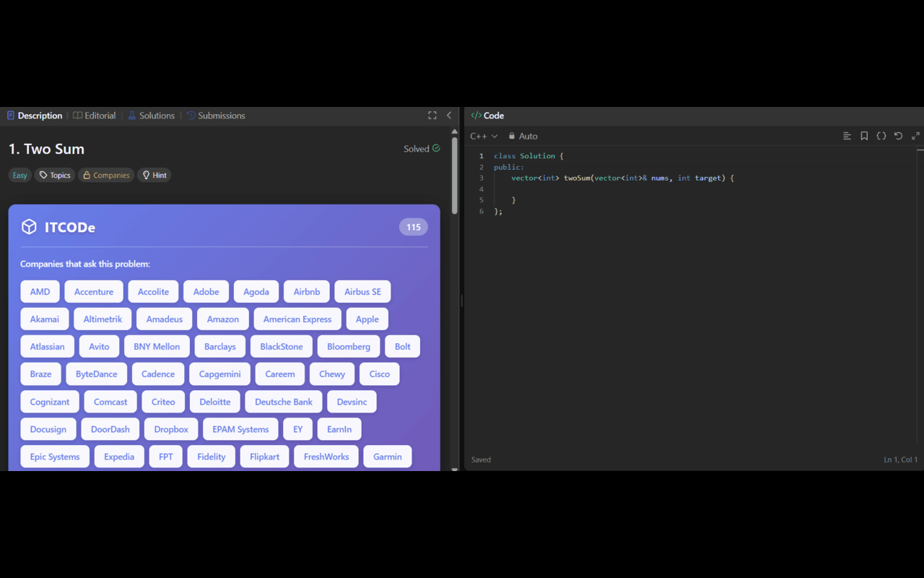Click the format code icon in the editor toolbar
The image size is (924, 578).
click(847, 136)
